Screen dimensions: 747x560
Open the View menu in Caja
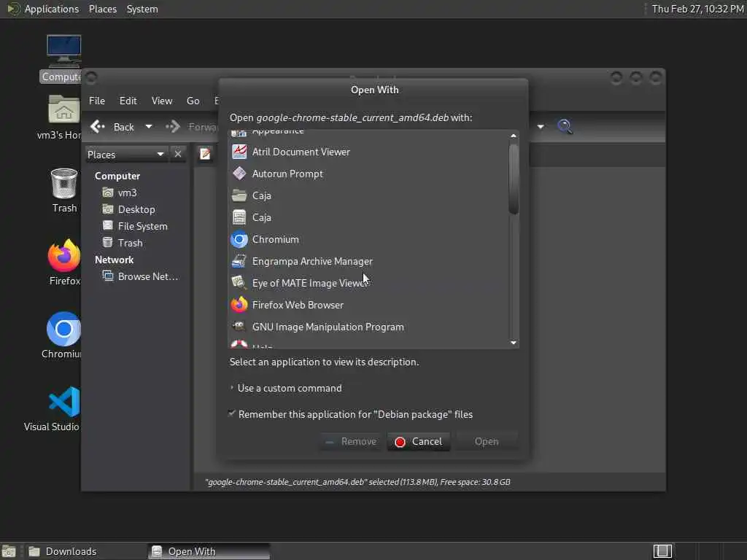162,101
